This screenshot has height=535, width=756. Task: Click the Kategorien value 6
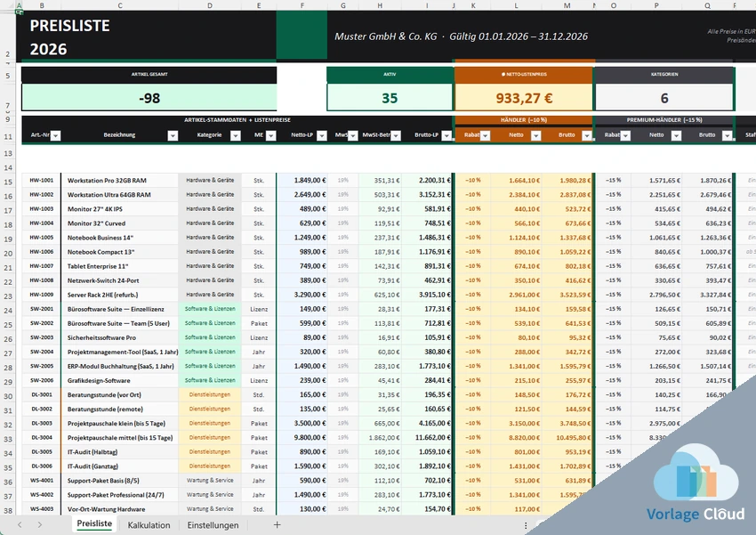click(x=664, y=98)
